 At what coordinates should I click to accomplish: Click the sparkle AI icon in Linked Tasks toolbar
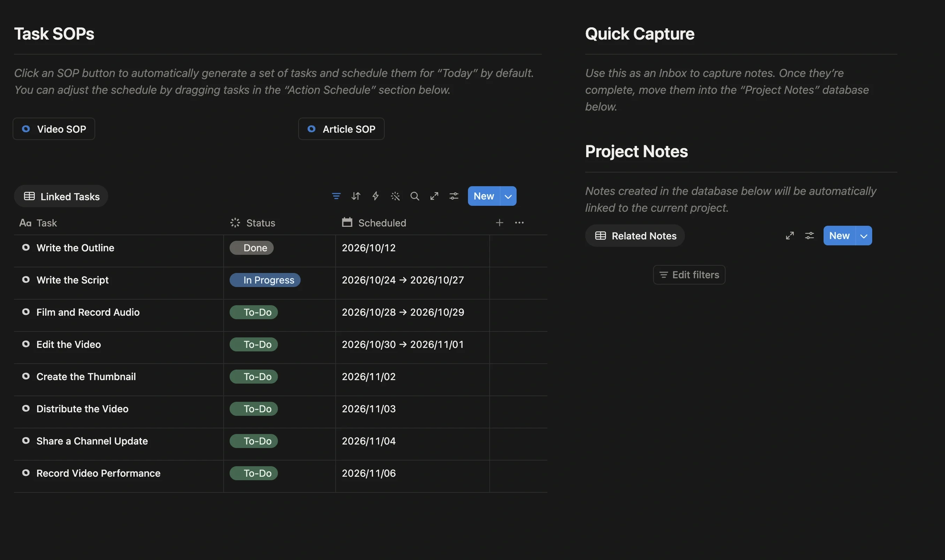coord(395,196)
